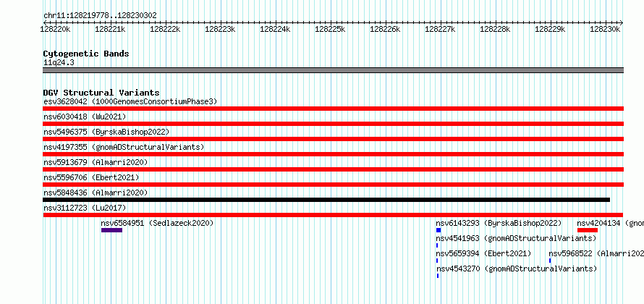
Task: Click the blue nsv6143293 variant block
Action: (438, 230)
